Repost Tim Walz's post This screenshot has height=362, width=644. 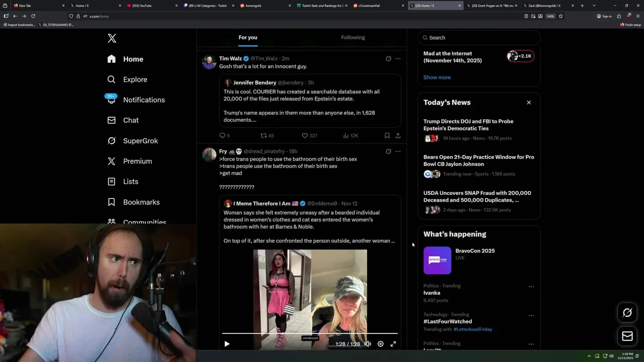click(x=267, y=135)
